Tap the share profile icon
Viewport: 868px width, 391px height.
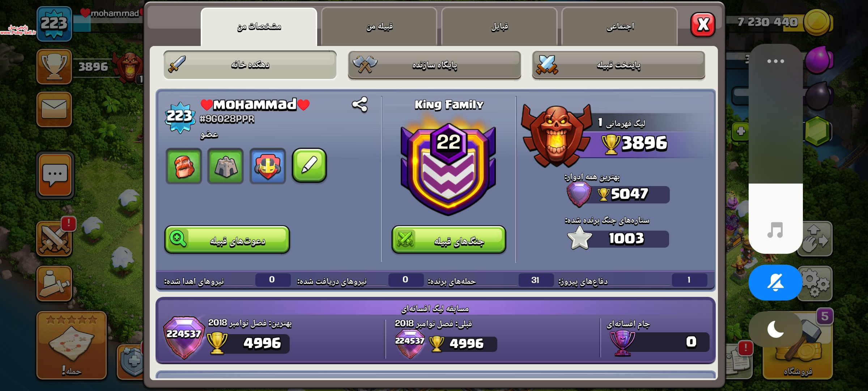tap(360, 105)
